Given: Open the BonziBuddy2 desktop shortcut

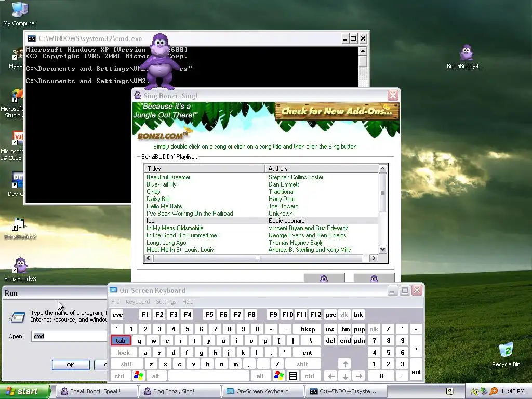Looking at the screenshot, I should (20, 229).
